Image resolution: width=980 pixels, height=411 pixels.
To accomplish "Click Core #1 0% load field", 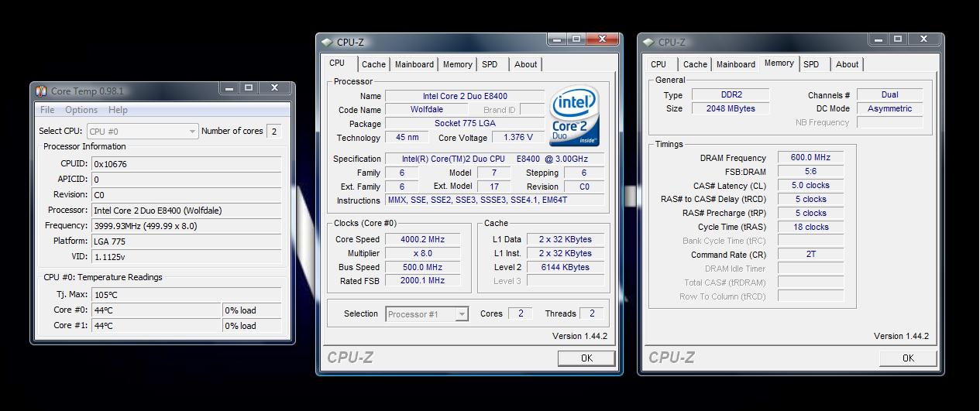I will (252, 326).
